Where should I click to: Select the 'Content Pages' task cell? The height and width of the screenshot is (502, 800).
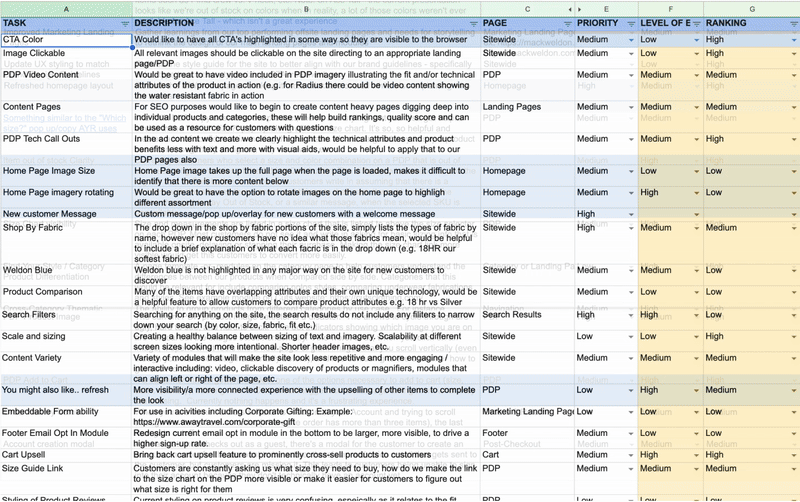pos(66,117)
